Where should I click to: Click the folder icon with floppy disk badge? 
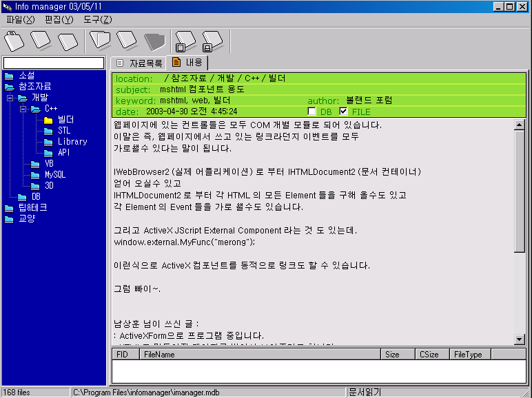click(211, 41)
